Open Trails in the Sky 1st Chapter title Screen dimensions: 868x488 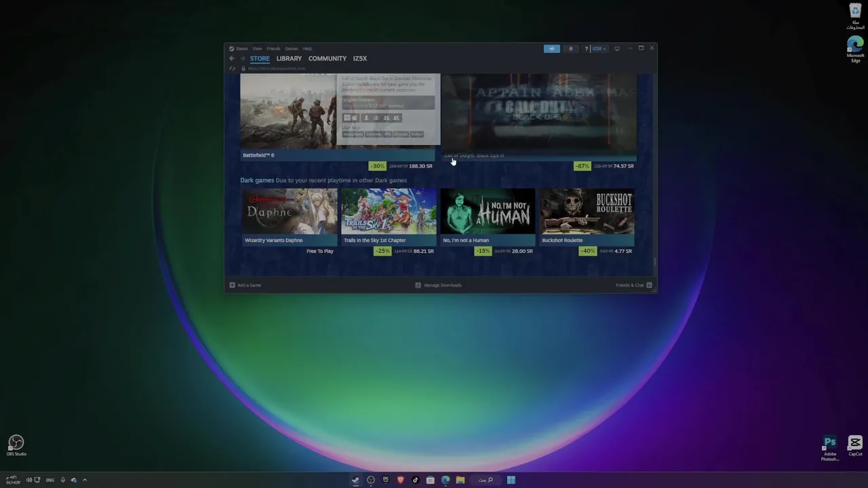tap(375, 240)
